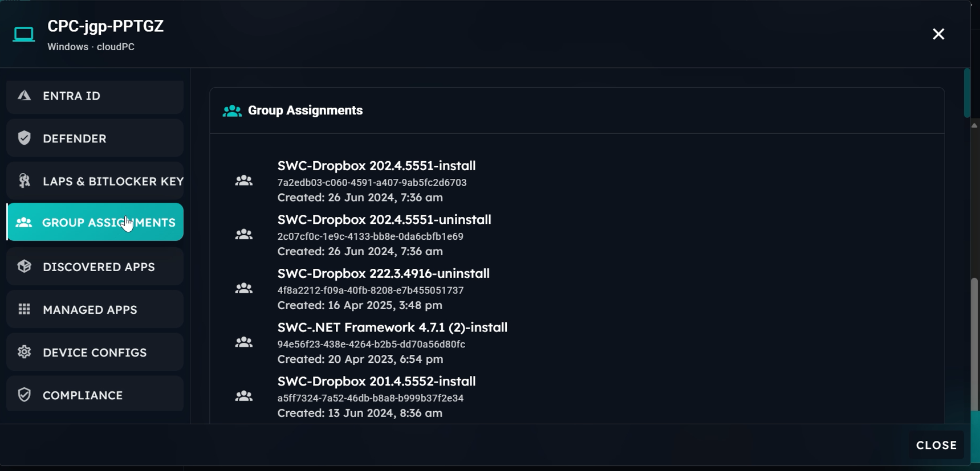Click group icon beside SWC-.NET Framework 4.7.1 entry
Image resolution: width=980 pixels, height=471 pixels.
pyautogui.click(x=244, y=342)
